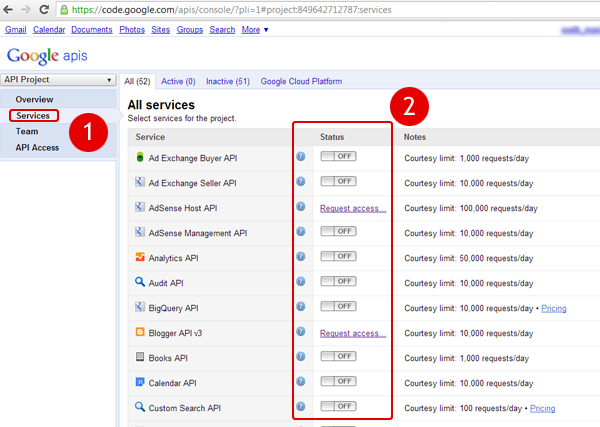Open help for Custom Search API

tap(301, 406)
